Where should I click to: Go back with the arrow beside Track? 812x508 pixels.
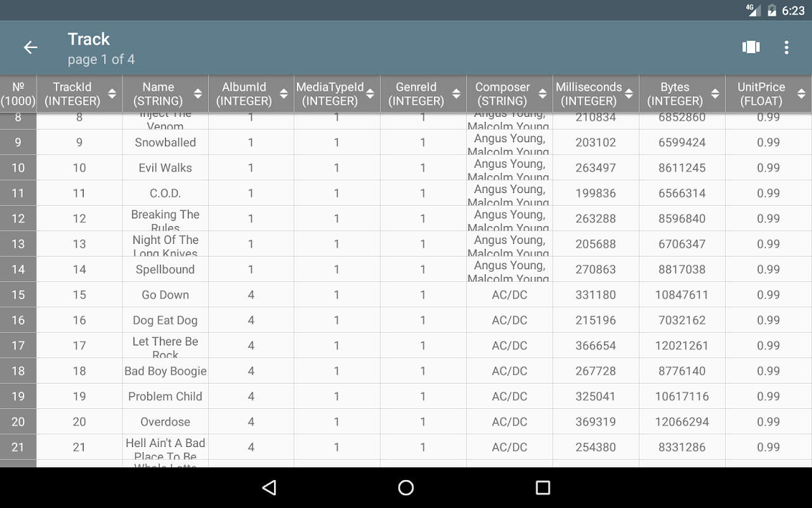coord(30,47)
